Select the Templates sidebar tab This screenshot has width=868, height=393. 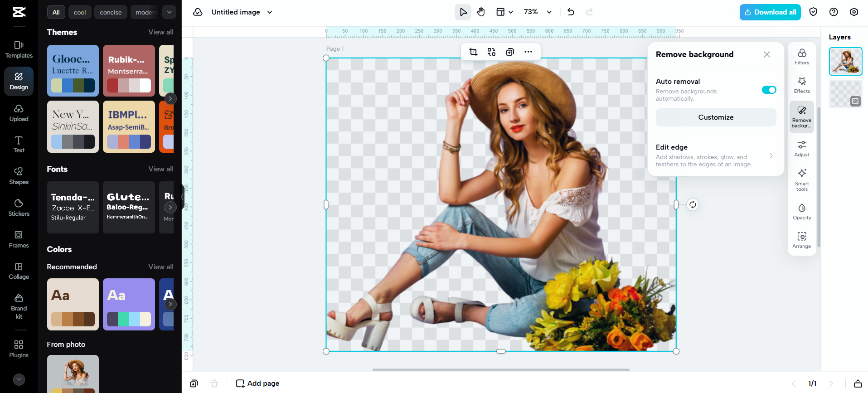click(19, 49)
